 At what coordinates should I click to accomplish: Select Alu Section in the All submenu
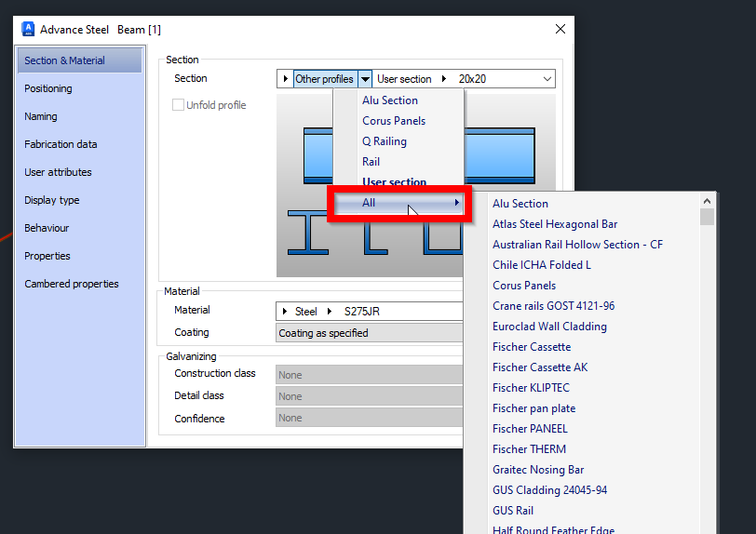coord(520,204)
